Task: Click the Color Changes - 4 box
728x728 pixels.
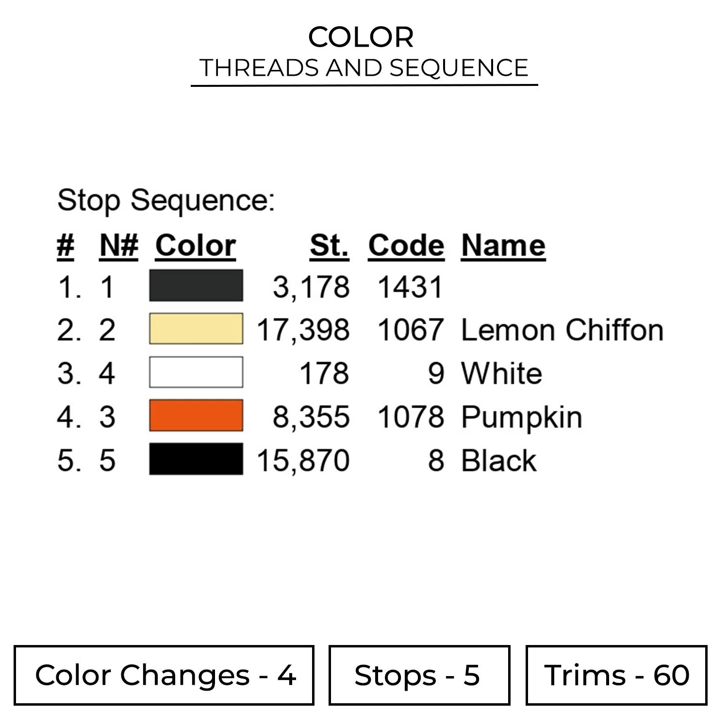Action: click(x=164, y=675)
